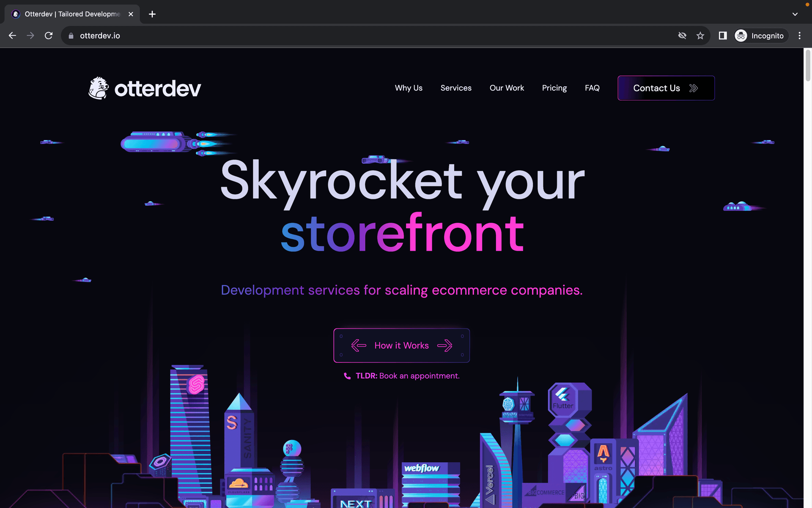The image size is (812, 508).
Task: Go back using the browser back arrow
Action: point(12,36)
